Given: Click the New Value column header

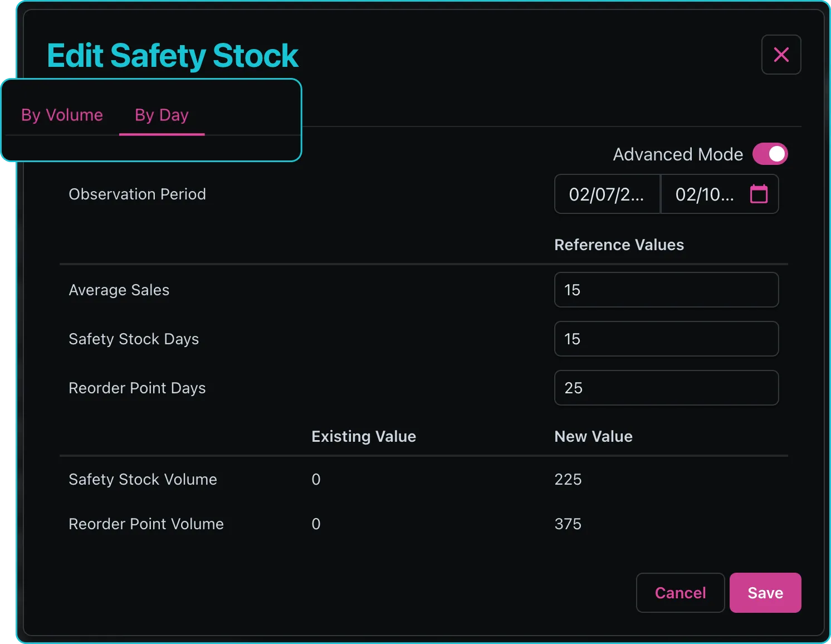Looking at the screenshot, I should (x=593, y=436).
